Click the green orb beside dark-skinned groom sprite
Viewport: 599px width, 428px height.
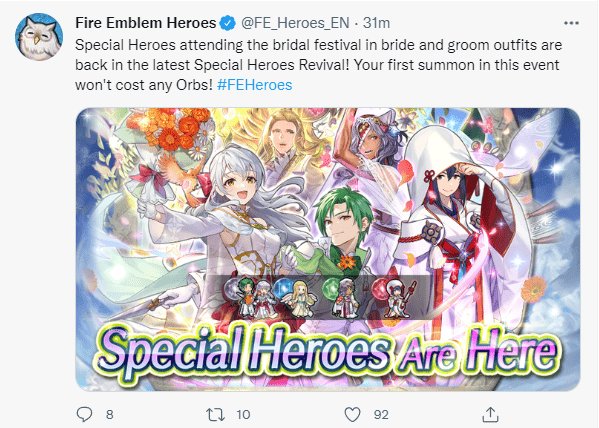pos(330,287)
